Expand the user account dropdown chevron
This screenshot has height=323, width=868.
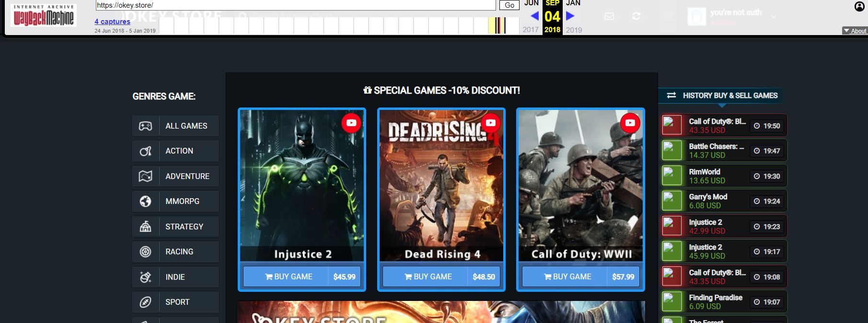774,16
